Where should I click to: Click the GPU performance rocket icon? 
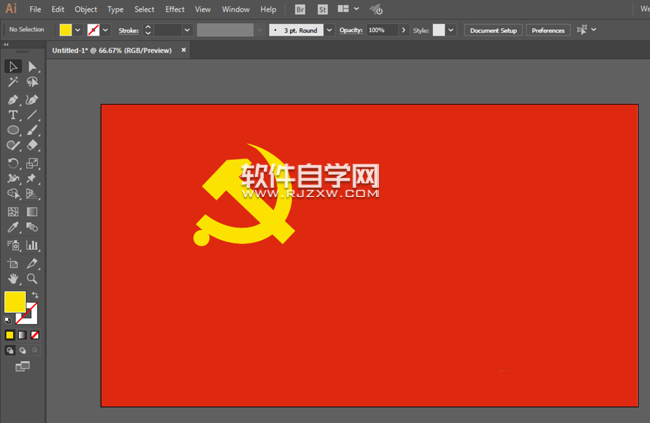coord(376,9)
